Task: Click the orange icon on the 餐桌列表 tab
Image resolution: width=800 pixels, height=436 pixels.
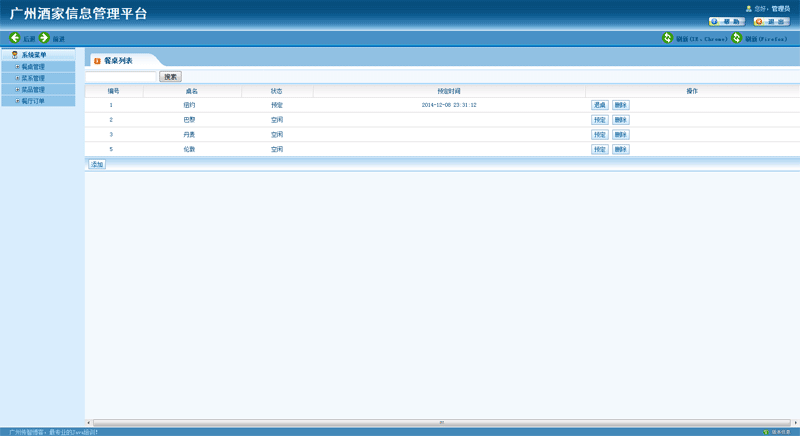Action: coord(97,61)
